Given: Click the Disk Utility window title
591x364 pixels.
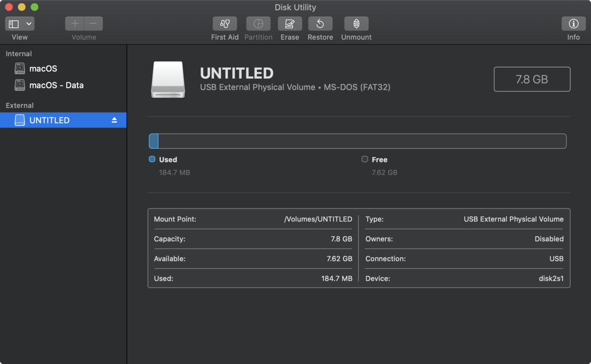Looking at the screenshot, I should [x=295, y=7].
